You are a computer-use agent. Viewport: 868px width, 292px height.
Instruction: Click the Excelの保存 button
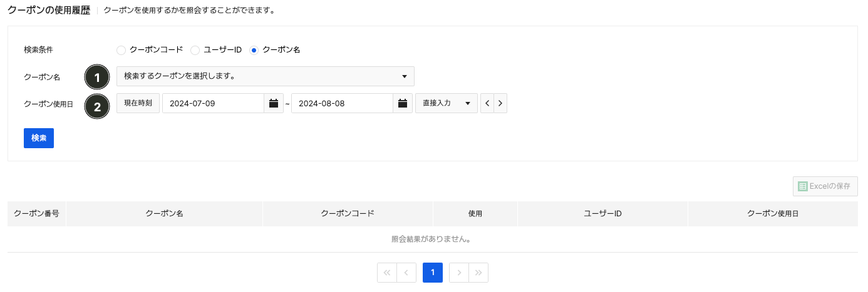tap(825, 186)
